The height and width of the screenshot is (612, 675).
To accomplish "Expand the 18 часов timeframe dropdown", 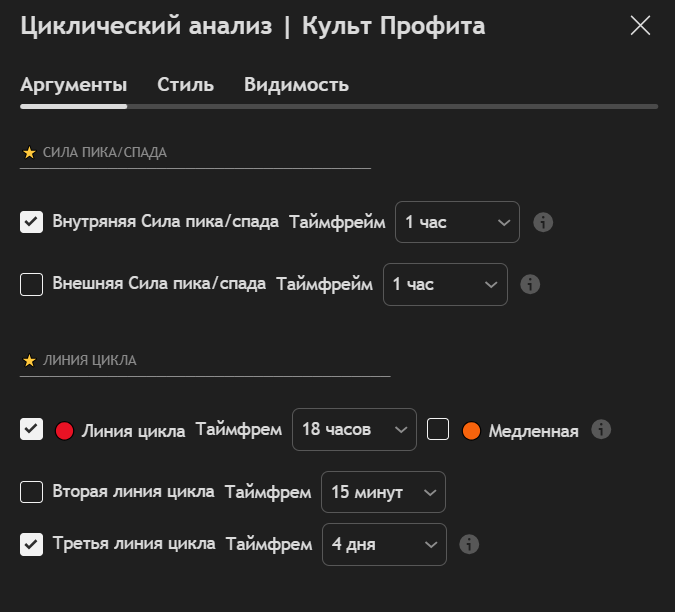I will pos(354,430).
